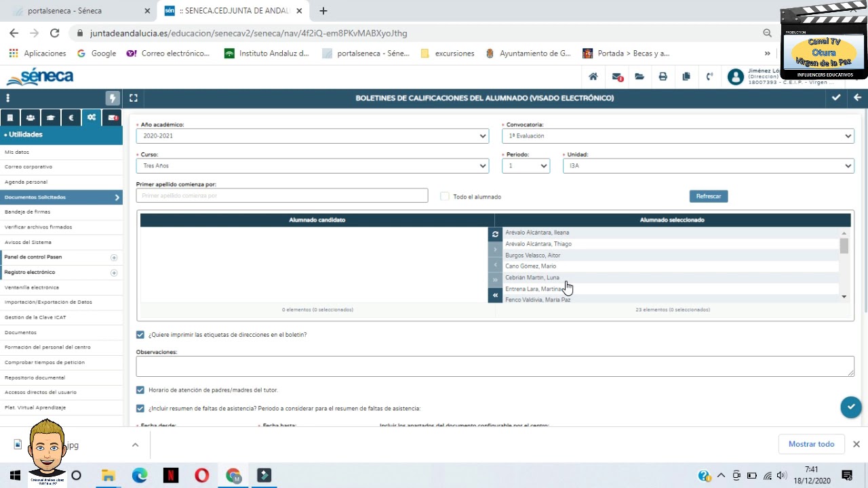Expand download bar file options caret
The image size is (868, 488).
click(x=135, y=445)
